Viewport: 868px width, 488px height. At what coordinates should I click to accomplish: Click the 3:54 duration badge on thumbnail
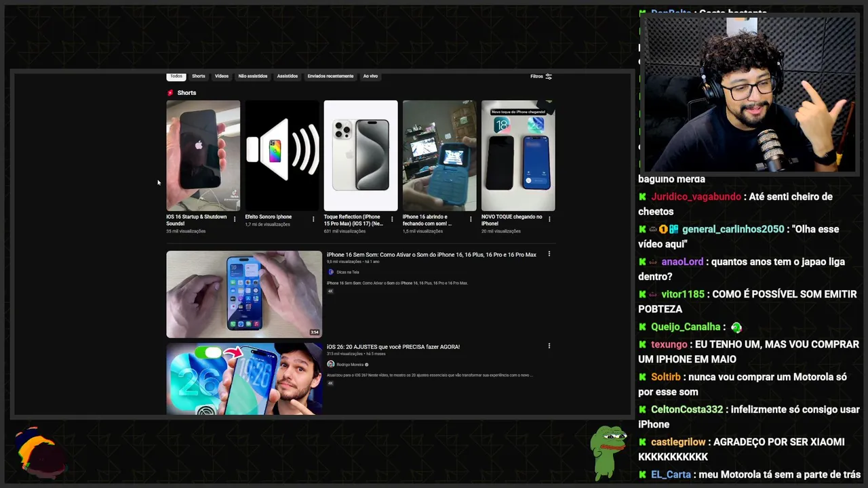tap(315, 332)
